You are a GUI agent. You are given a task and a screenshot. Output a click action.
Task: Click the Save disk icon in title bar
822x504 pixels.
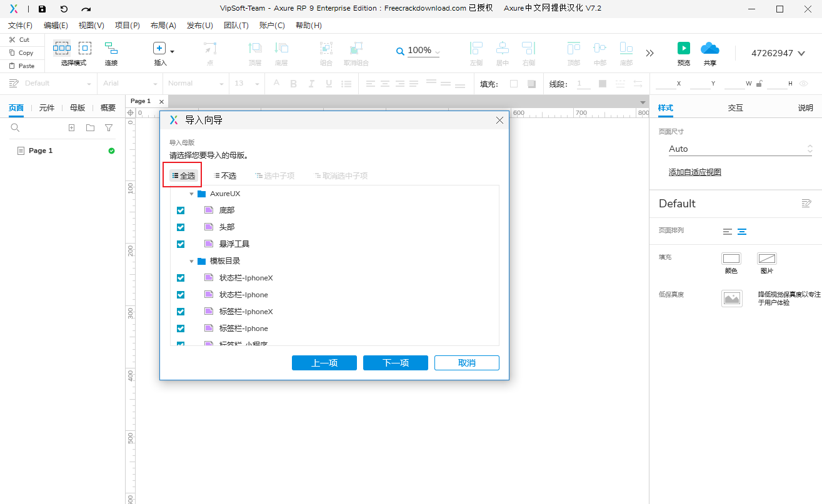(x=42, y=9)
